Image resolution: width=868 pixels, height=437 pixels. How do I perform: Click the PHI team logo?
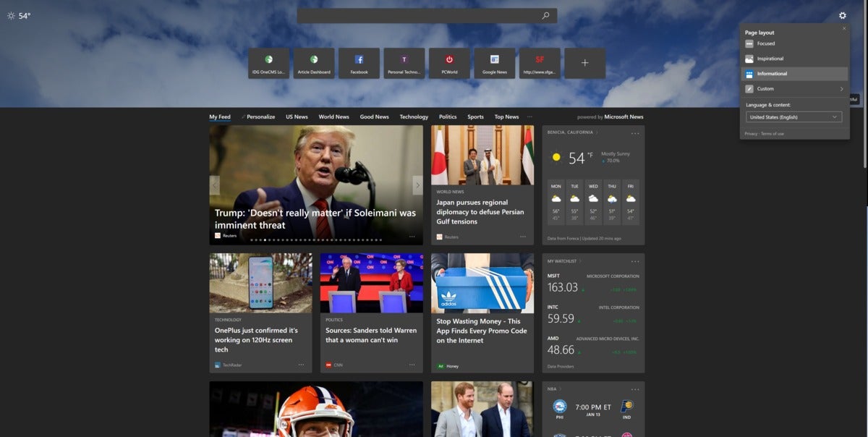pyautogui.click(x=559, y=407)
